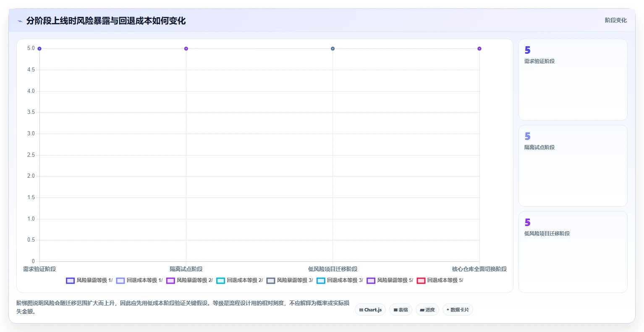Open the 低风险项目迁移阶段 data card
This screenshot has height=332, width=644.
click(x=573, y=252)
